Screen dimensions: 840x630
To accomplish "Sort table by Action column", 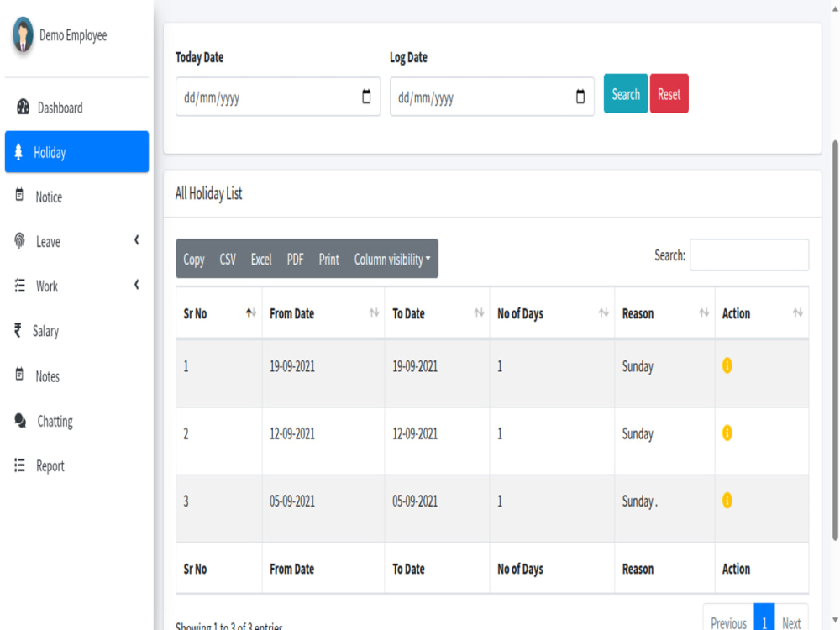I will (x=762, y=312).
